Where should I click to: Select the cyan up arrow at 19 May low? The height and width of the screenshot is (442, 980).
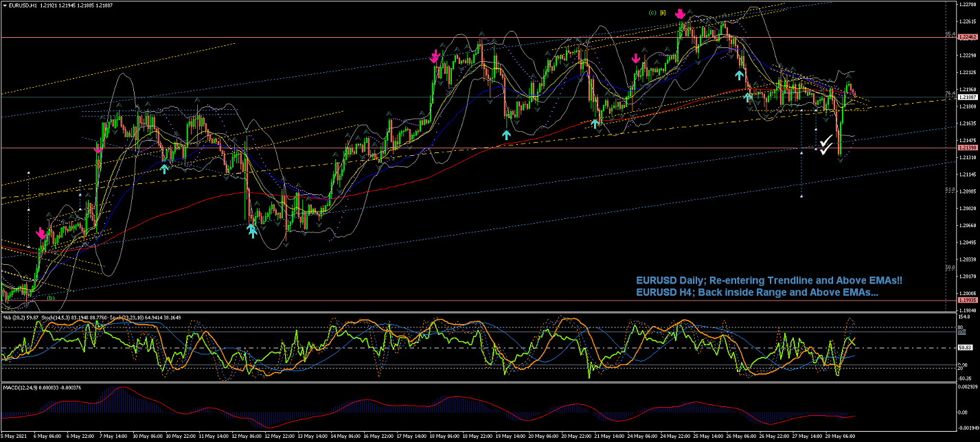[x=506, y=135]
